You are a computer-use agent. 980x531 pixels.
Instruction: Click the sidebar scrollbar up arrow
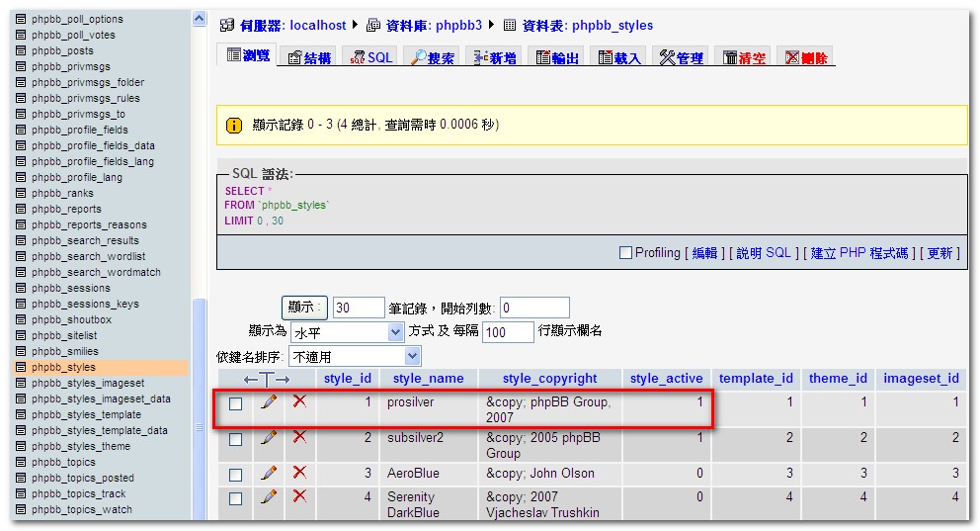pyautogui.click(x=199, y=19)
